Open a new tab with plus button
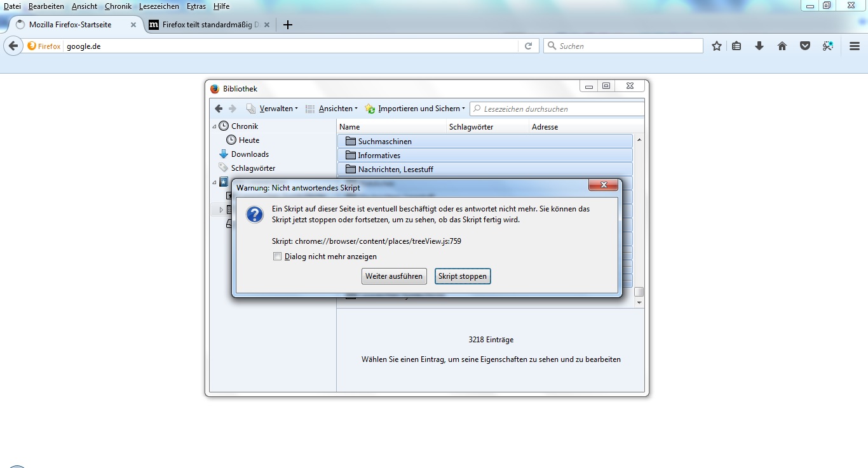This screenshot has width=868, height=468. click(x=288, y=25)
